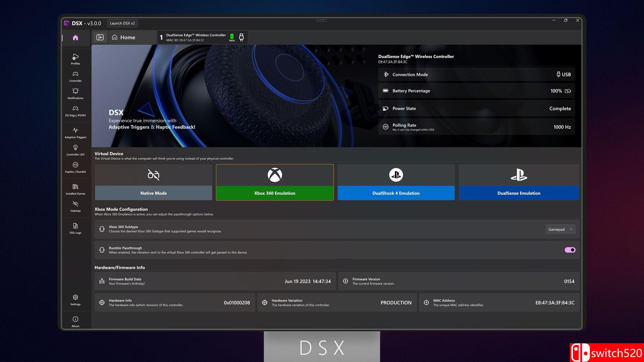
Task: Select the Controller section in sidebar
Action: coord(75,76)
